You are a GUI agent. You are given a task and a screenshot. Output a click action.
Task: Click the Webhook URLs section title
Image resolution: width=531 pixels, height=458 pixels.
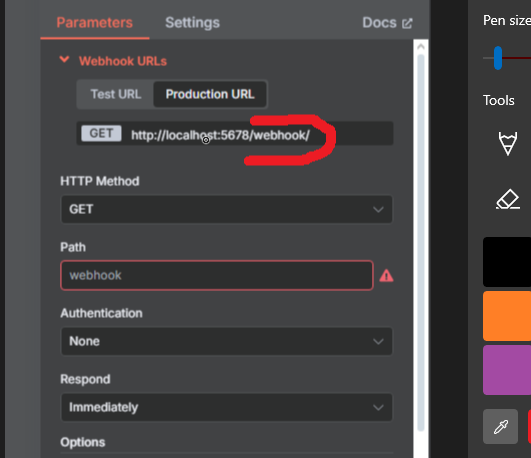click(x=123, y=61)
